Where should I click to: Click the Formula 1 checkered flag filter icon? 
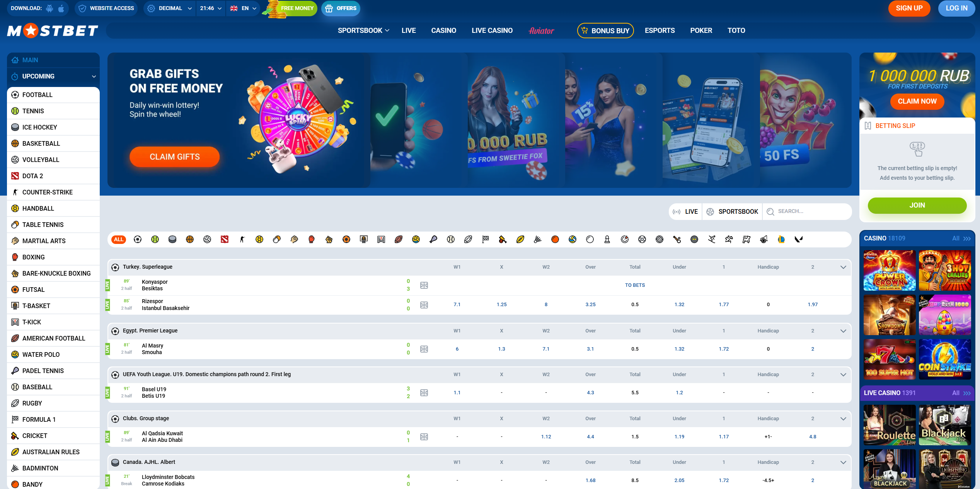(486, 239)
